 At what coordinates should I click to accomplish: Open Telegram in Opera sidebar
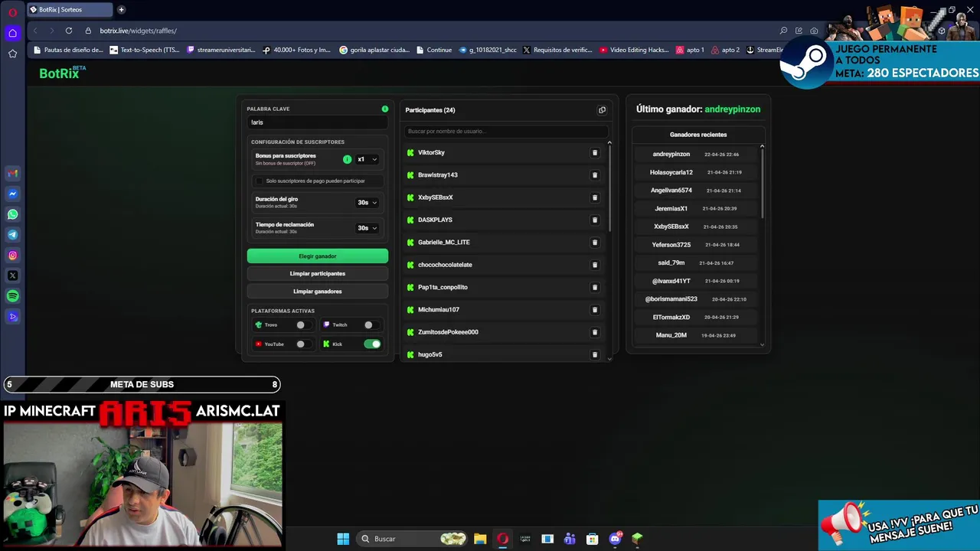[13, 235]
